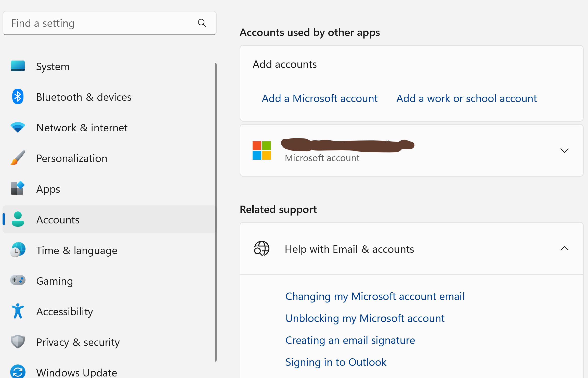
Task: Click the Accessibility figure icon
Action: click(x=18, y=311)
